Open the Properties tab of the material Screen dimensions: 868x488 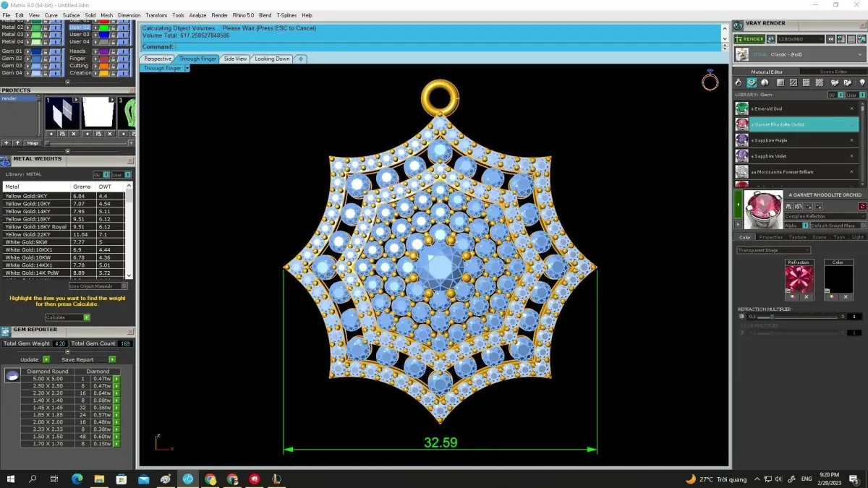coord(770,237)
